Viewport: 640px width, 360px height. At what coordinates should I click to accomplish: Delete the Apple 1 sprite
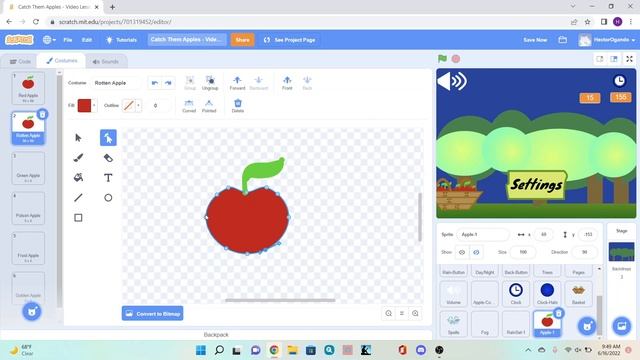tap(559, 313)
